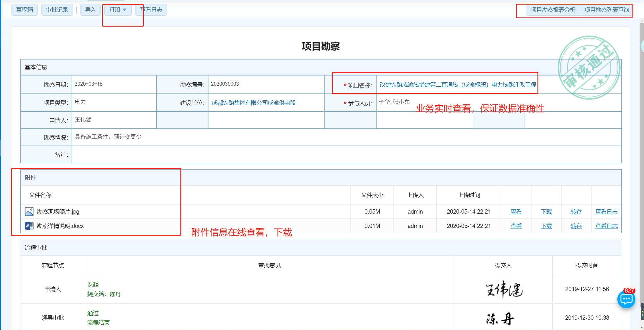Open 查看日志 for 勘察详情说明.docx
Screen dimensions: 644x330
tap(606, 226)
